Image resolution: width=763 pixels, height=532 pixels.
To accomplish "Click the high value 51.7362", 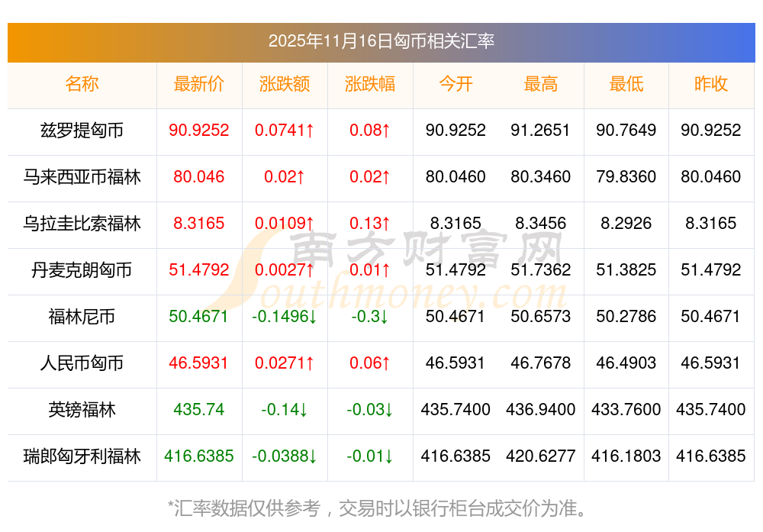I will coord(541,269).
